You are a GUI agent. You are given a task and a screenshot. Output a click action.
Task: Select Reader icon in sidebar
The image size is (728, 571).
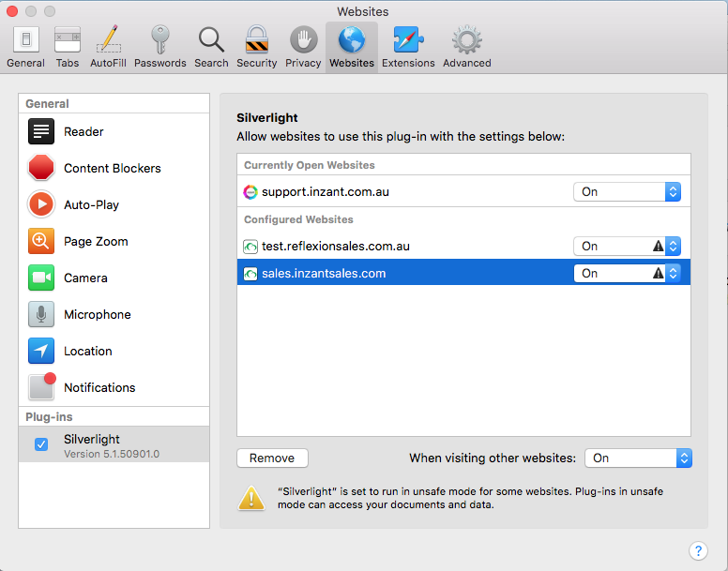coord(41,132)
